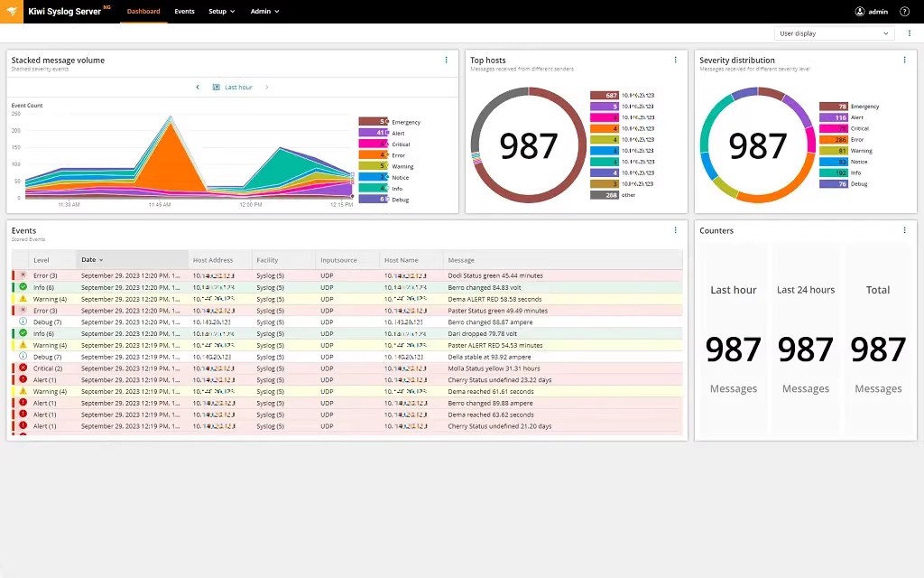Click the admin user account icon
This screenshot has width=924, height=578.
[859, 12]
